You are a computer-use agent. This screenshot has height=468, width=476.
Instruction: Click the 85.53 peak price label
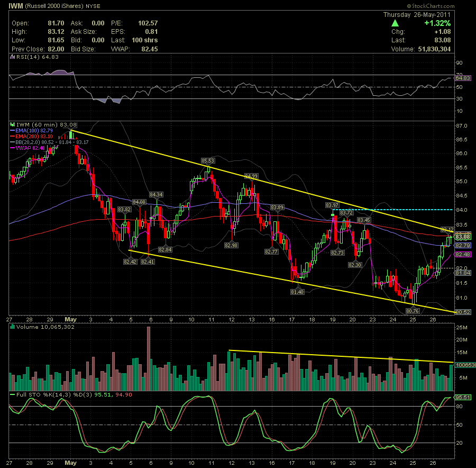coord(207,160)
